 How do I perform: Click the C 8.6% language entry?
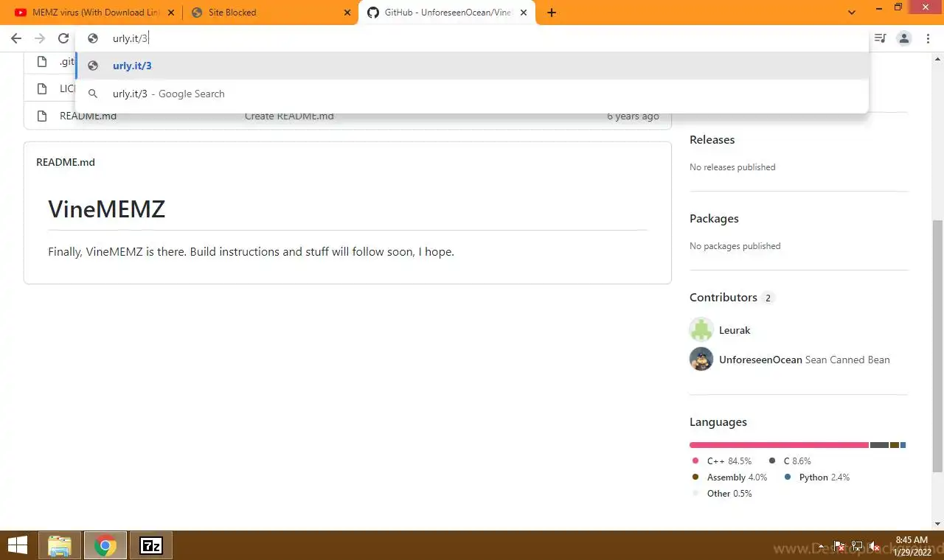[790, 461]
